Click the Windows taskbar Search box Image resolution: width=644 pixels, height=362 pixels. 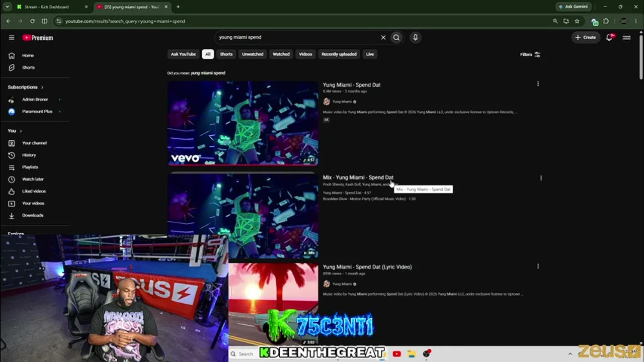click(x=245, y=354)
